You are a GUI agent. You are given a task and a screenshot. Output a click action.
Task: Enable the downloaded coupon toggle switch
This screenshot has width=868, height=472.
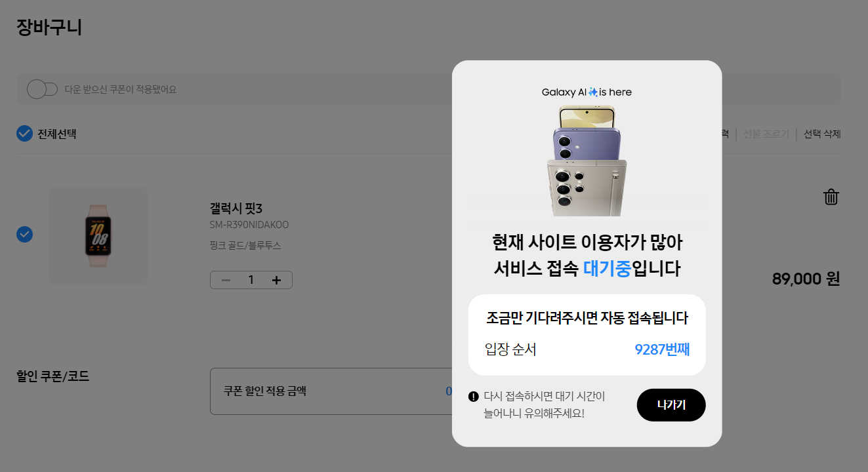(x=43, y=89)
